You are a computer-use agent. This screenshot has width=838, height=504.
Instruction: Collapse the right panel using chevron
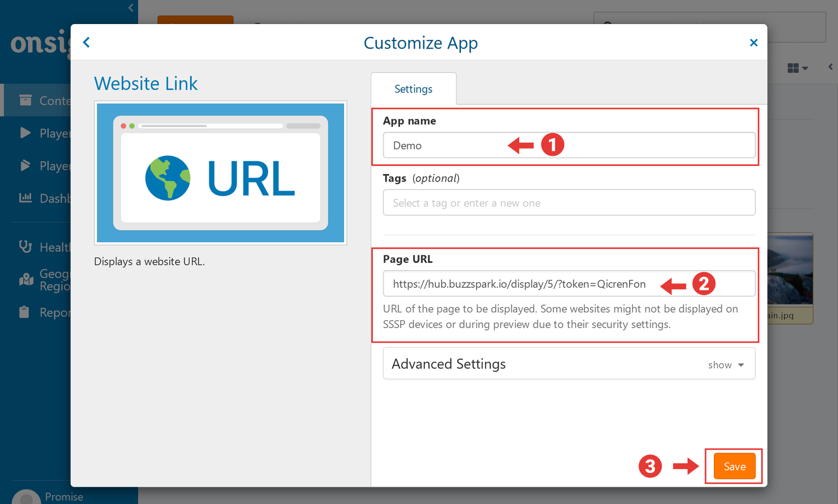tap(830, 67)
